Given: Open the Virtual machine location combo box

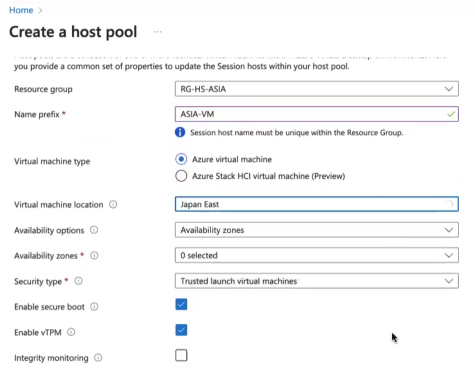Looking at the screenshot, I should (316, 204).
